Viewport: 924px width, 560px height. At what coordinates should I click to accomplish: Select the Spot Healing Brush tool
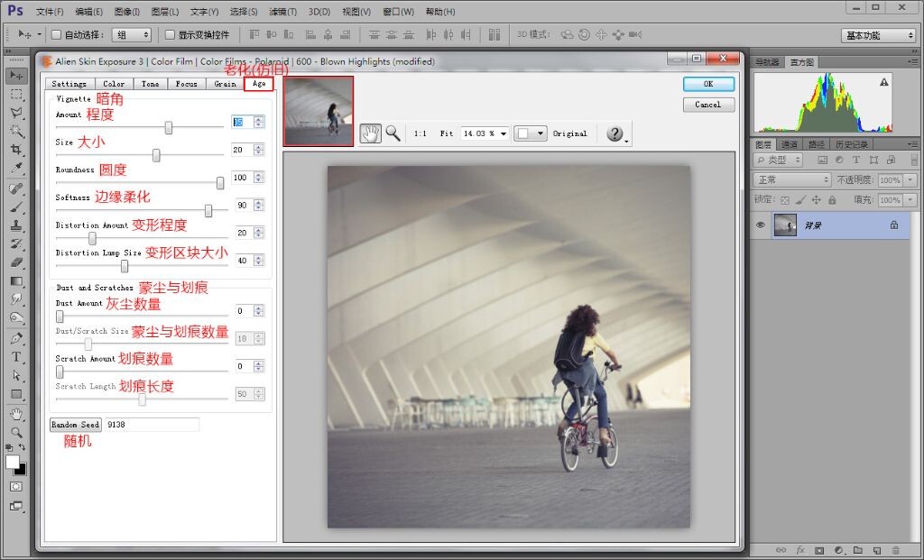click(x=16, y=188)
